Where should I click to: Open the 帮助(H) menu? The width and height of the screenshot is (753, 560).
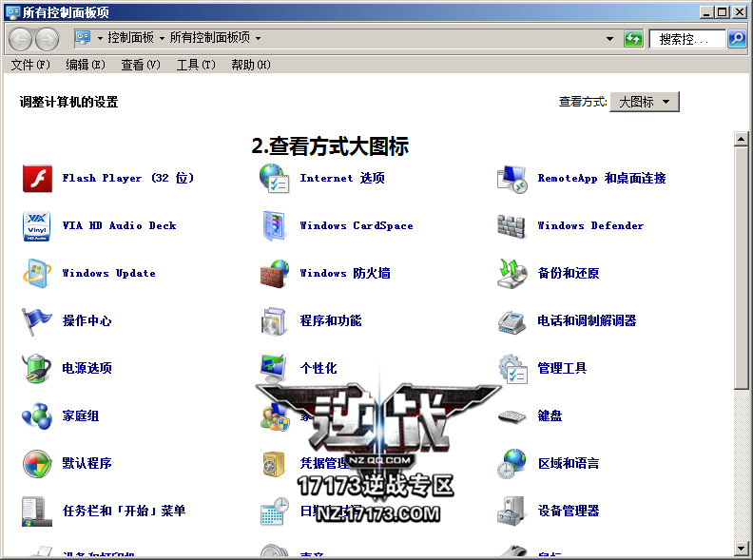[251, 65]
